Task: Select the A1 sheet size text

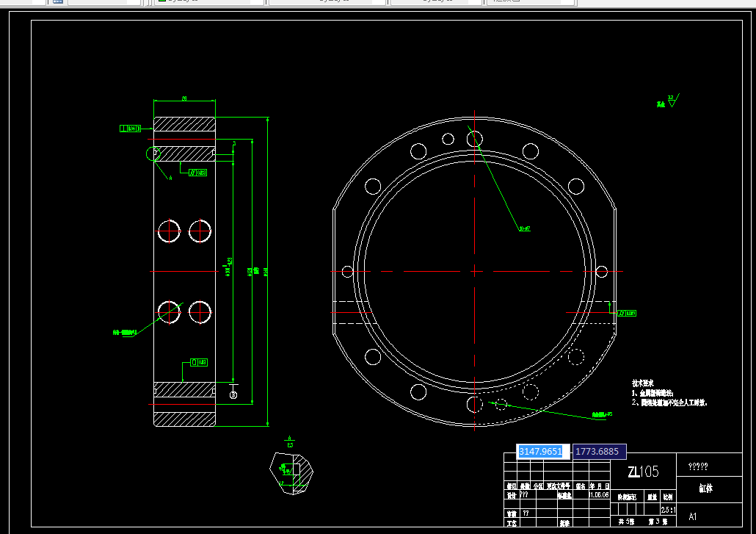Action: point(693,516)
